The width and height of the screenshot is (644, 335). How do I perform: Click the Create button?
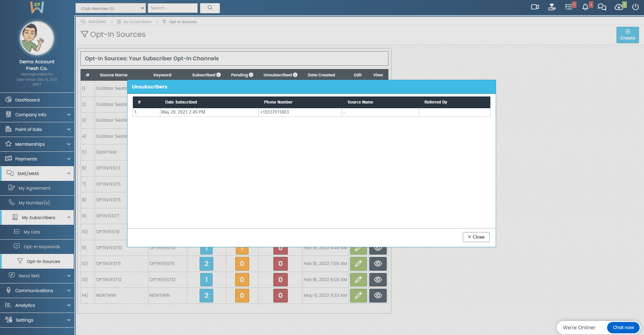point(627,35)
